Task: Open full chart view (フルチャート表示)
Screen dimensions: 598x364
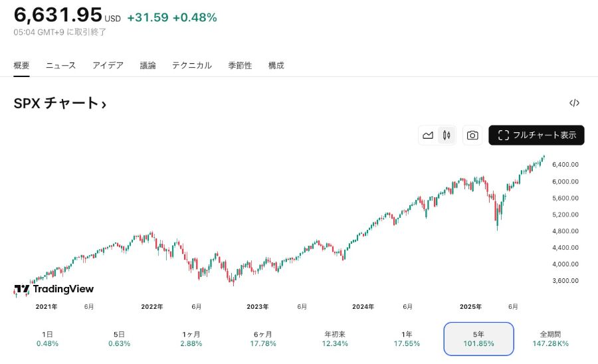Action: 536,136
